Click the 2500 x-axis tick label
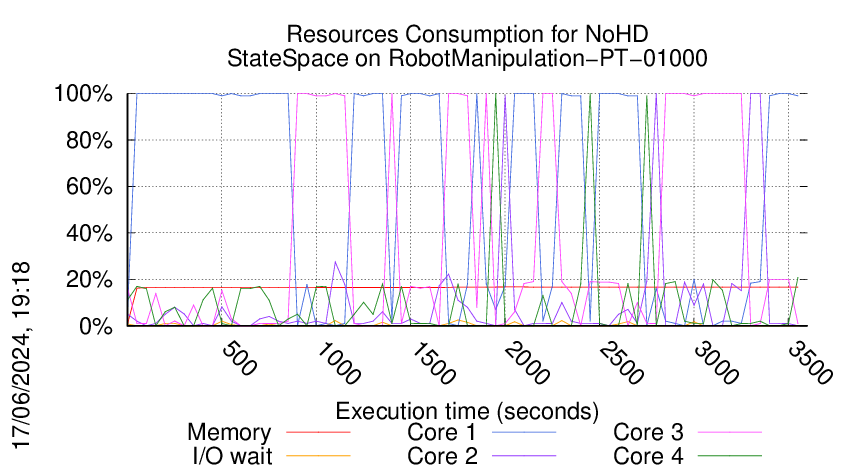The height and width of the screenshot is (475, 850). 621,363
